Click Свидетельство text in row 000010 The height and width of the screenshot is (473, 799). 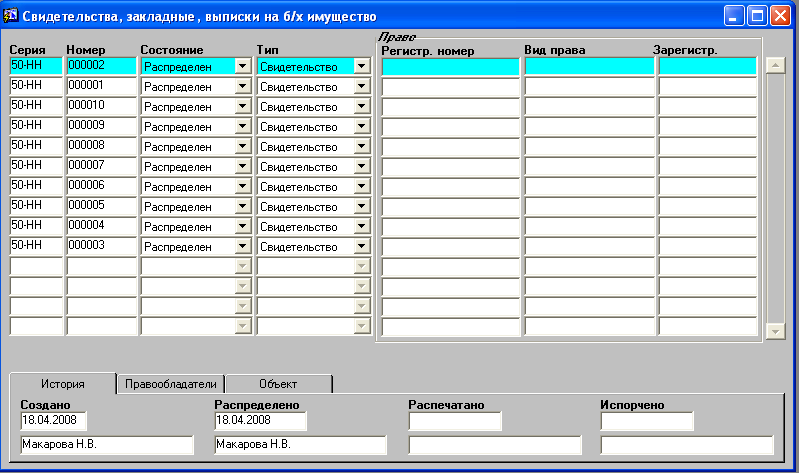coord(299,107)
